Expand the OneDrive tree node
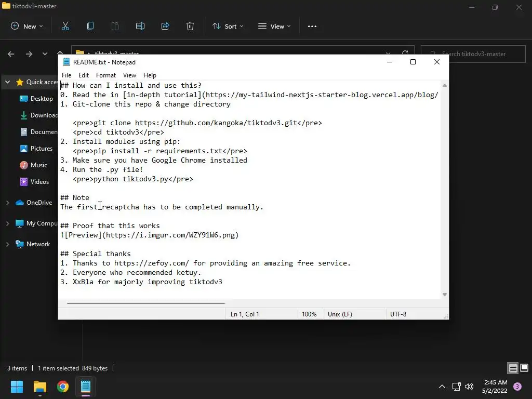532x399 pixels. coord(7,203)
